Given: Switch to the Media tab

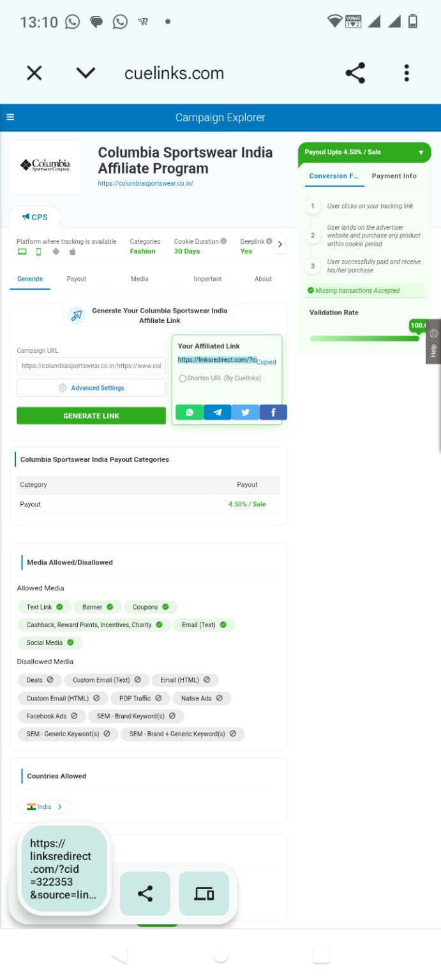Looking at the screenshot, I should pos(140,279).
